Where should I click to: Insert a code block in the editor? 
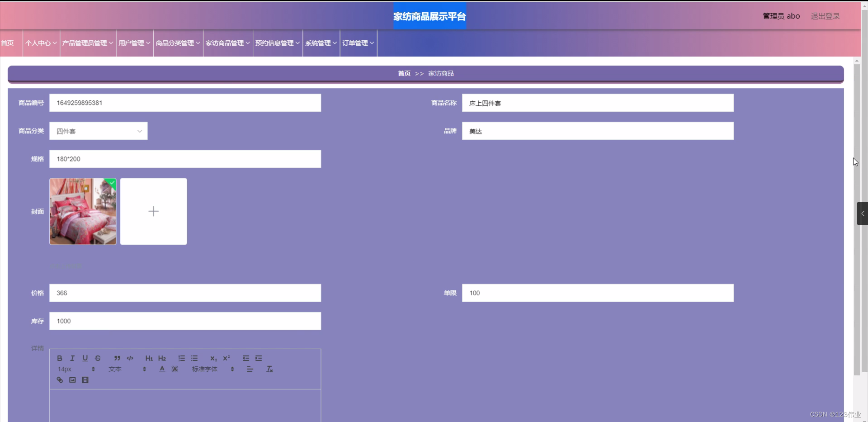pos(130,358)
